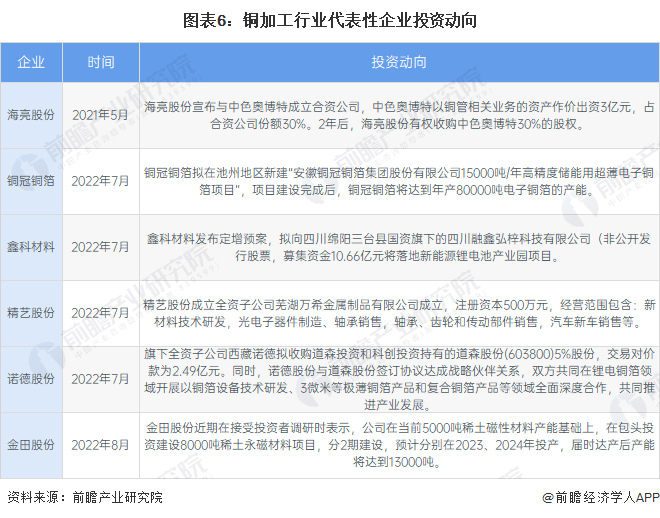Viewport: 660px width, 518px height.
Task: Click the @前瞻经济学人APP credit text
Action: click(x=601, y=497)
